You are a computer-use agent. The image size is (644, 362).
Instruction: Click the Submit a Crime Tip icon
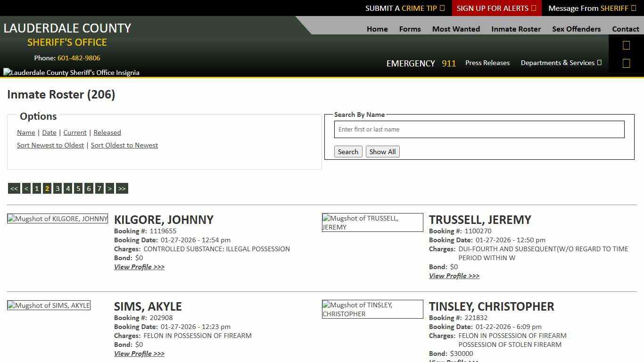(442, 8)
